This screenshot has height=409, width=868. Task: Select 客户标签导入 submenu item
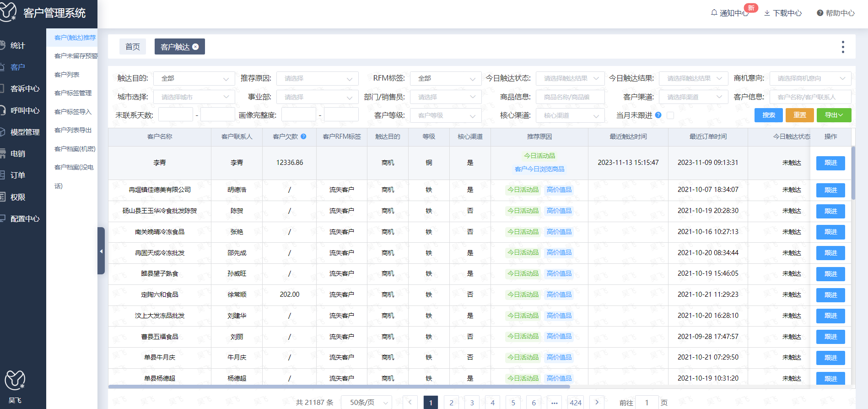73,112
